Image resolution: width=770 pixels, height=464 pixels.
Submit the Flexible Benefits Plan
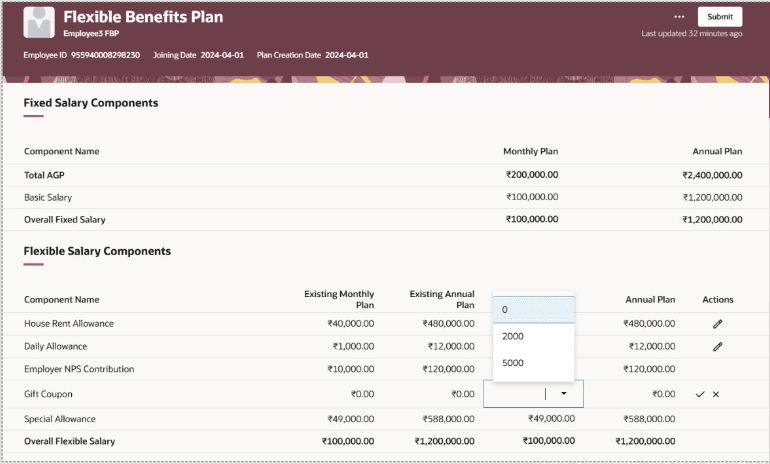720,17
